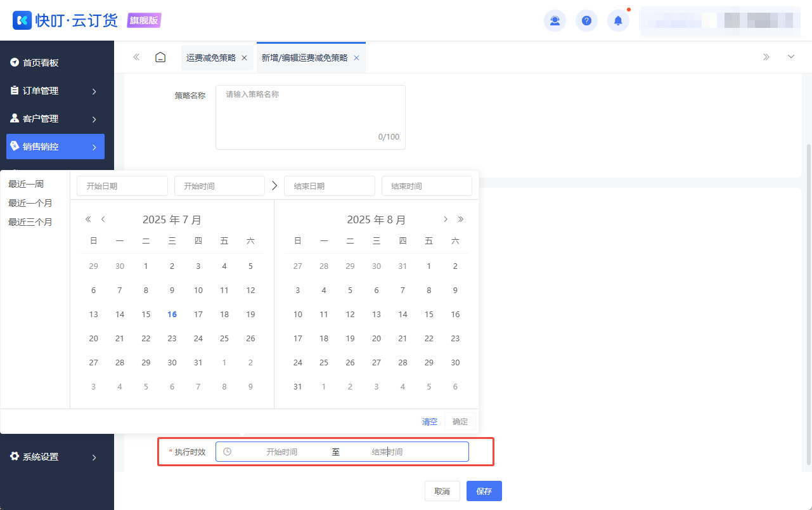The image size is (812, 510).
Task: Click the 清空 link in date picker
Action: (x=430, y=422)
